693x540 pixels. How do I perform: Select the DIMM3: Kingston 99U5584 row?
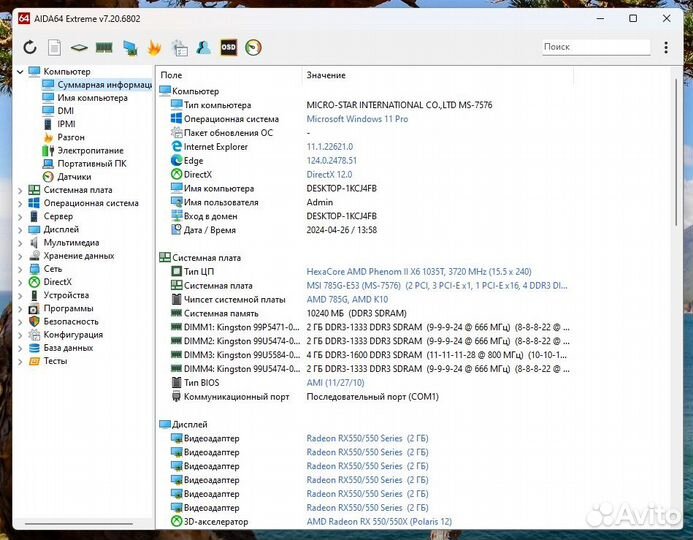click(x=365, y=355)
